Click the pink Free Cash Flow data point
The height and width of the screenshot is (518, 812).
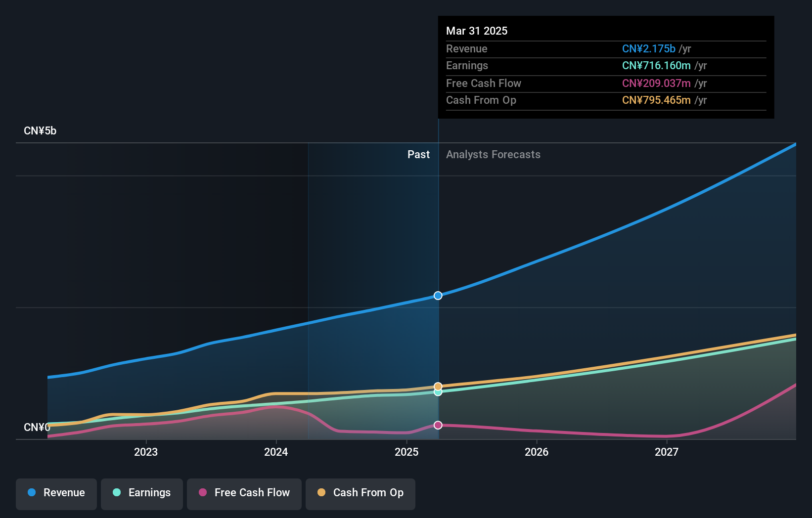pyautogui.click(x=438, y=425)
